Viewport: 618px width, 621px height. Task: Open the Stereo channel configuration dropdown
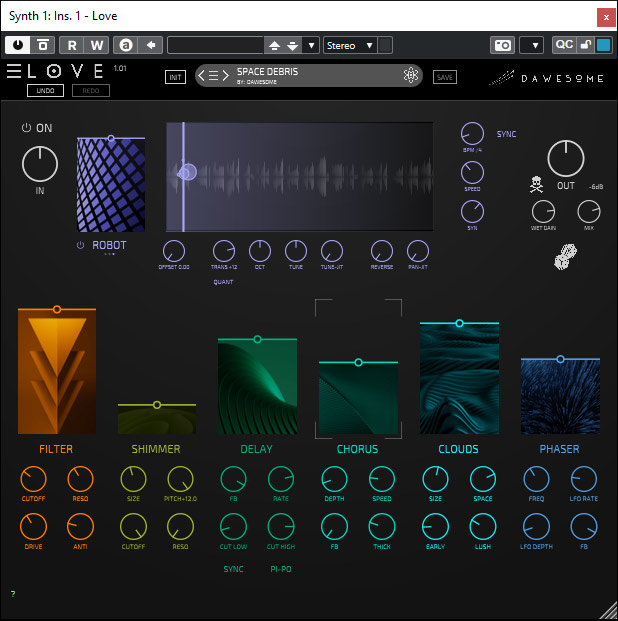click(349, 45)
